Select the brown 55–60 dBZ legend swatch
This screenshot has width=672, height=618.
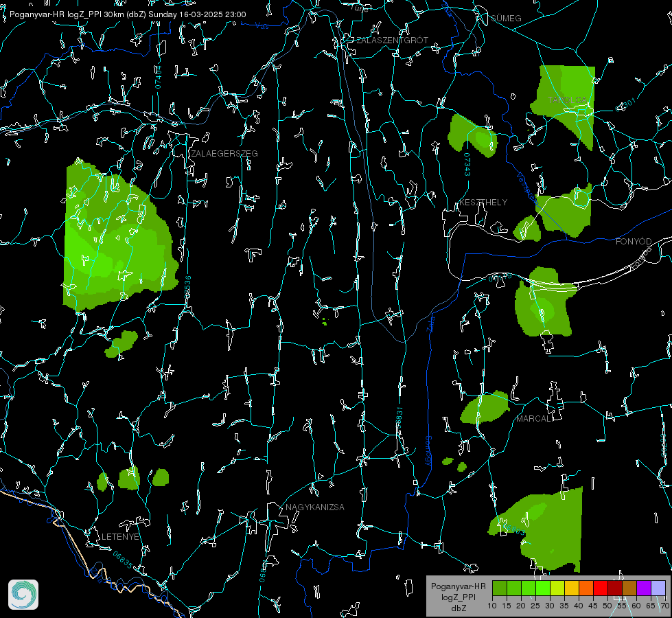(x=629, y=588)
